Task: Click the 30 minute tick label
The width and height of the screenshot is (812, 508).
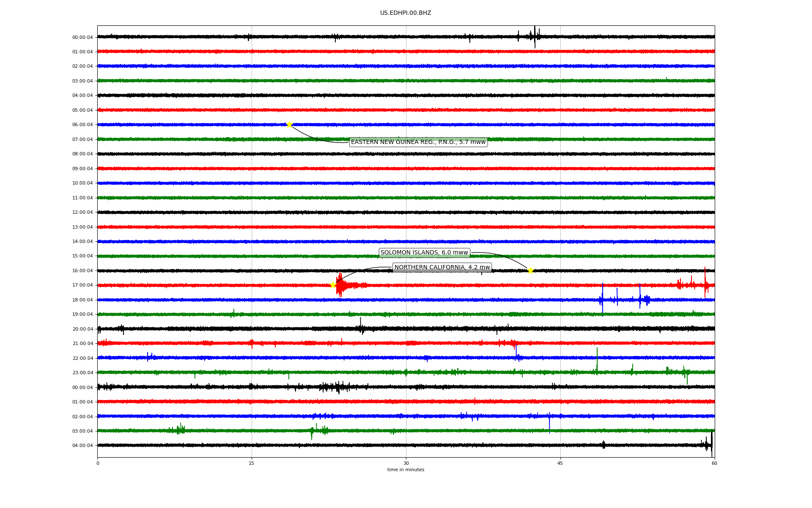Action: pos(406,463)
